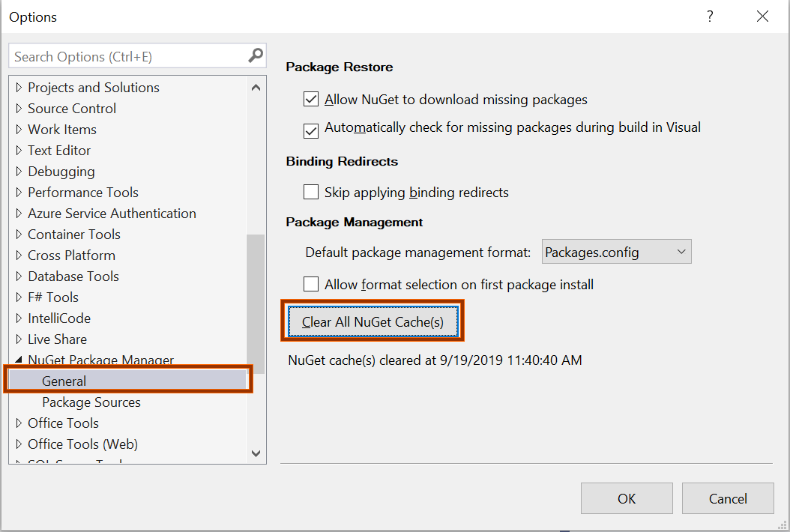790x532 pixels.
Task: Click the search magnifier icon
Action: [x=256, y=55]
